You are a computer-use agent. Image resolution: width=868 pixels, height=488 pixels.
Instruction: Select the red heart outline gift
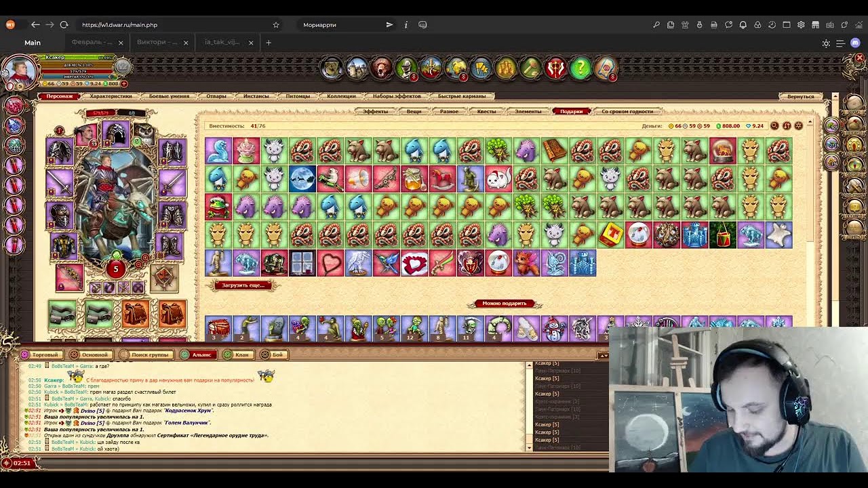pos(330,263)
